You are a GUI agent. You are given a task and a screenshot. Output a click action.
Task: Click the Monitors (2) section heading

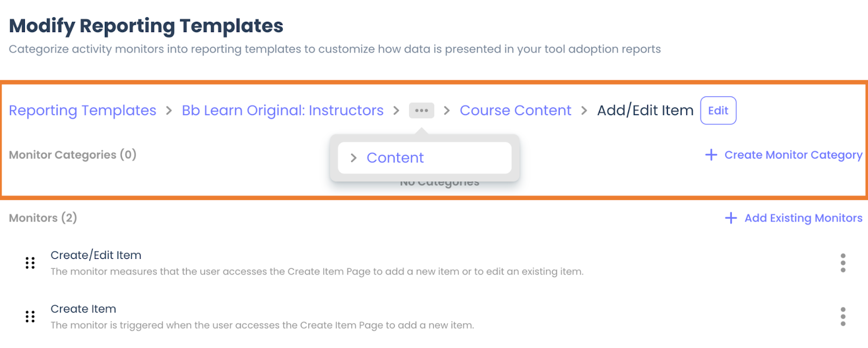(x=43, y=218)
